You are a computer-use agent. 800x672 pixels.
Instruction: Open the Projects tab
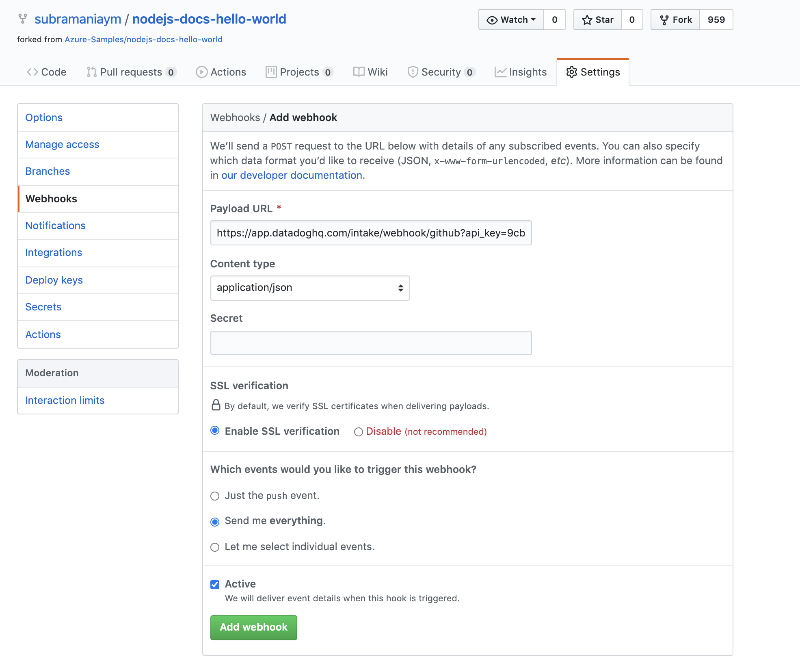(300, 72)
